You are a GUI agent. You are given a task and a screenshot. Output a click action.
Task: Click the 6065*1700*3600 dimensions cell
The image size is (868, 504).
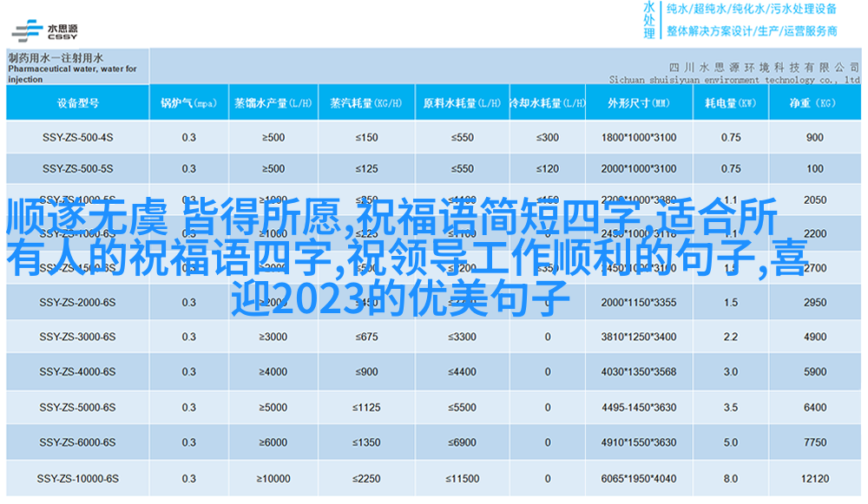638,478
